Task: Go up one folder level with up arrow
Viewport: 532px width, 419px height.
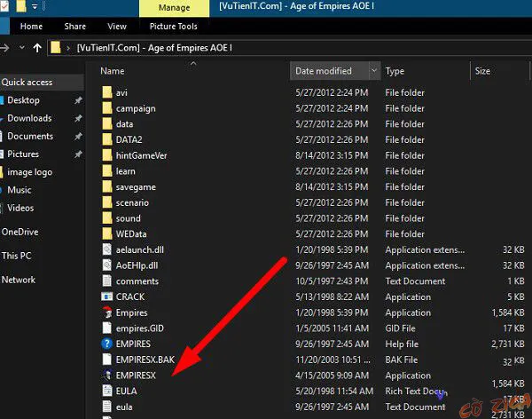Action: pyautogui.click(x=38, y=47)
